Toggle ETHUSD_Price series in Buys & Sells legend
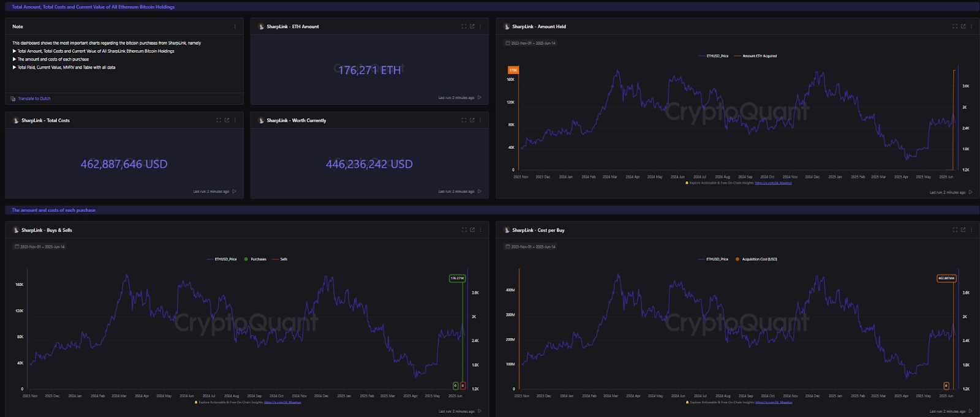This screenshot has width=980, height=417. tap(222, 259)
